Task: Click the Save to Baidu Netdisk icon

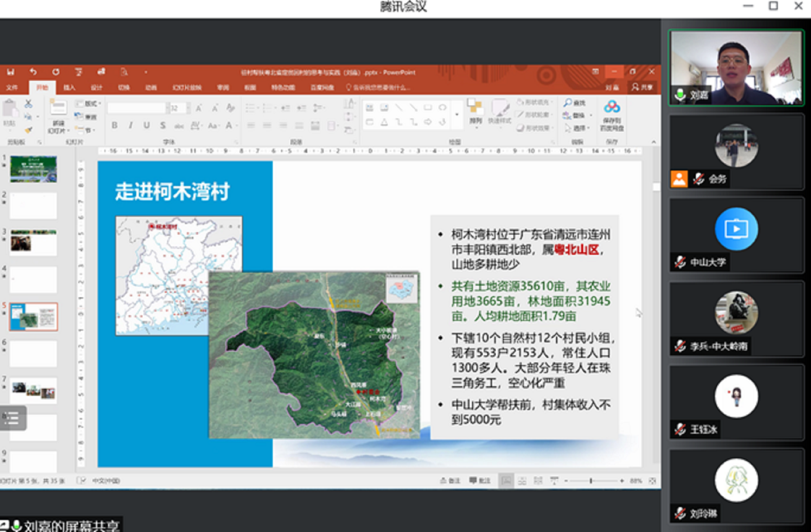Action: (611, 107)
